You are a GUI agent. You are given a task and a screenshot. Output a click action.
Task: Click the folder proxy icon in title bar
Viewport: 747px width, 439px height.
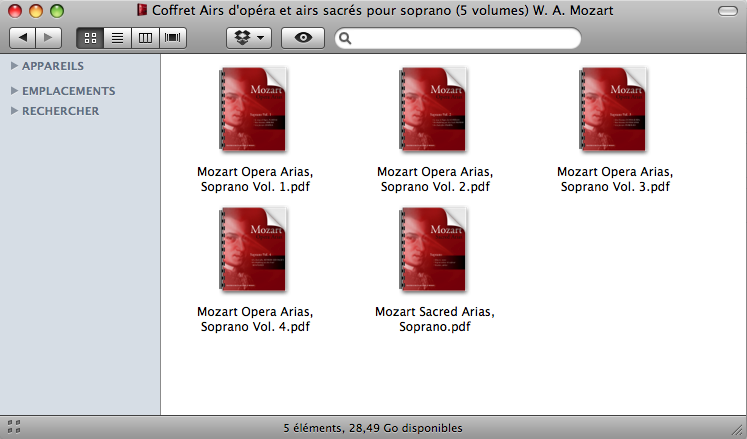140,11
